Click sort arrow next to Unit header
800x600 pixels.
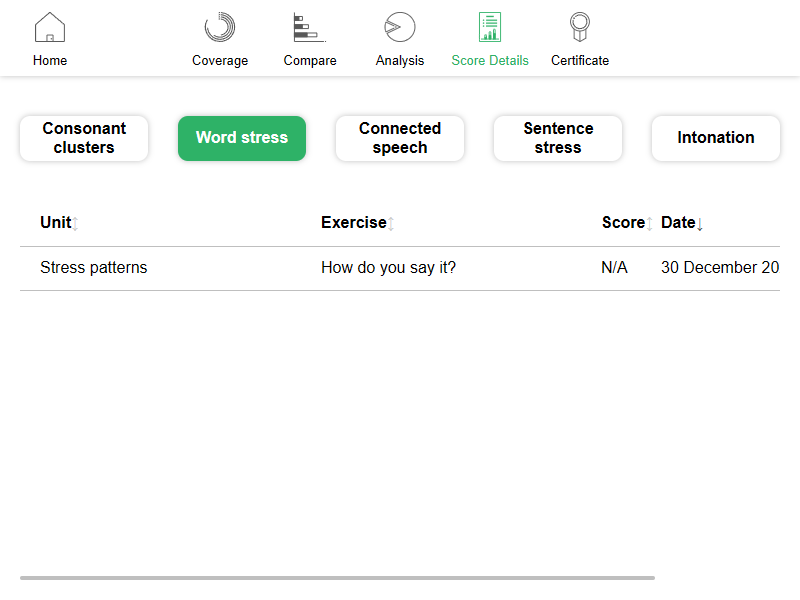(76, 224)
